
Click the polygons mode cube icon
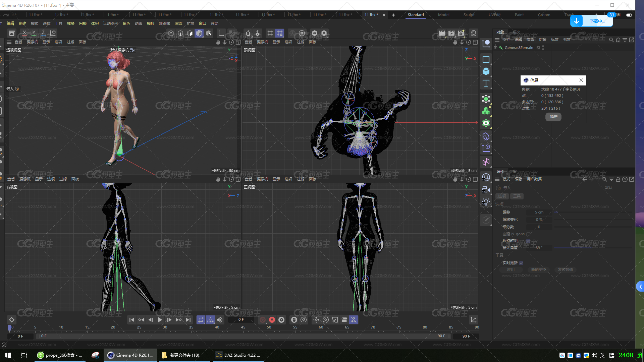(x=190, y=33)
